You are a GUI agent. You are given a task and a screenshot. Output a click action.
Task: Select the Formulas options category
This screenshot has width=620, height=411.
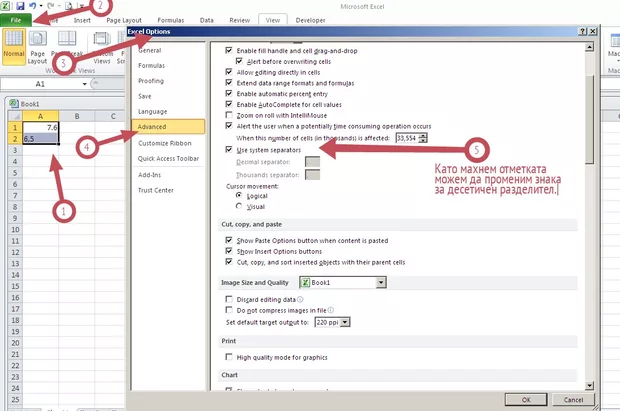click(x=151, y=65)
